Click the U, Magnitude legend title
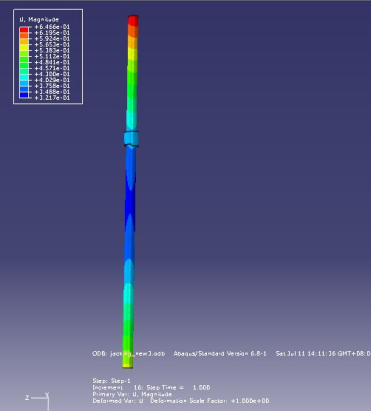Image resolution: width=372 pixels, height=412 pixels. coord(39,19)
